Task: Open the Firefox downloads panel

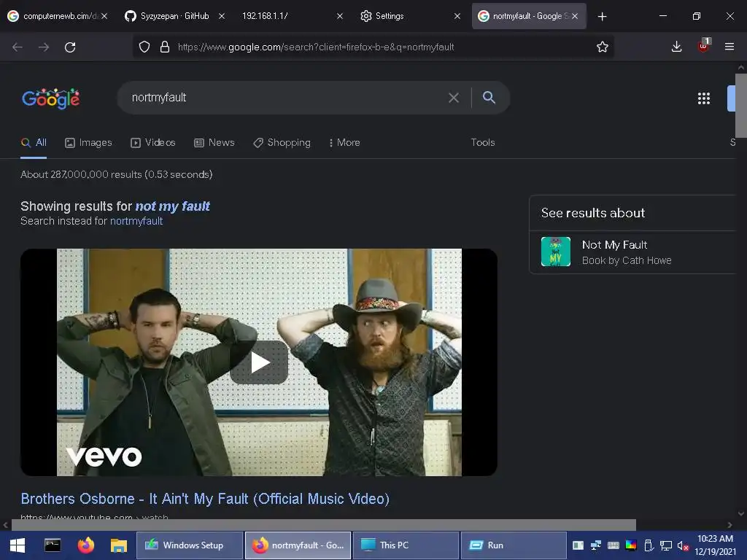Action: pyautogui.click(x=676, y=47)
